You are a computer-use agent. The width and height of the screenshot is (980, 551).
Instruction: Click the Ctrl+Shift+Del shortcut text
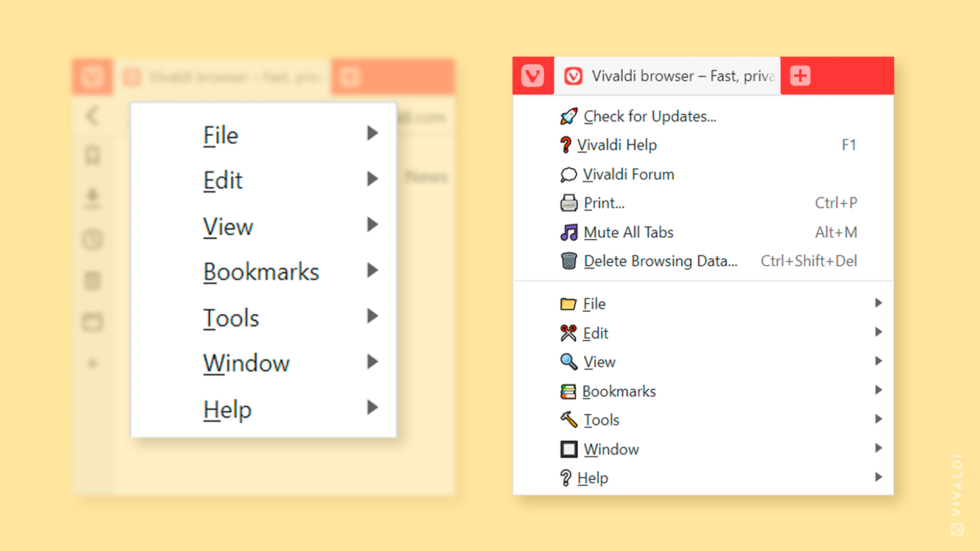pos(809,261)
